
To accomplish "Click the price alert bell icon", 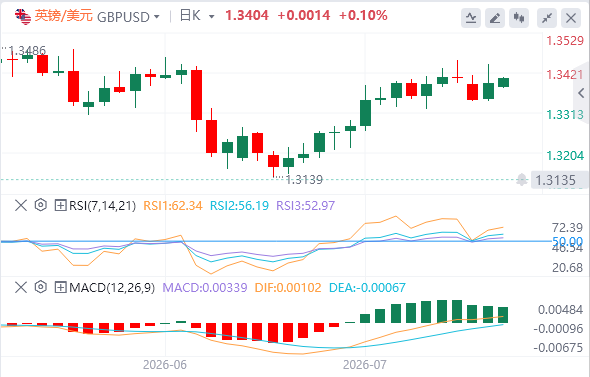I will point(522,179).
